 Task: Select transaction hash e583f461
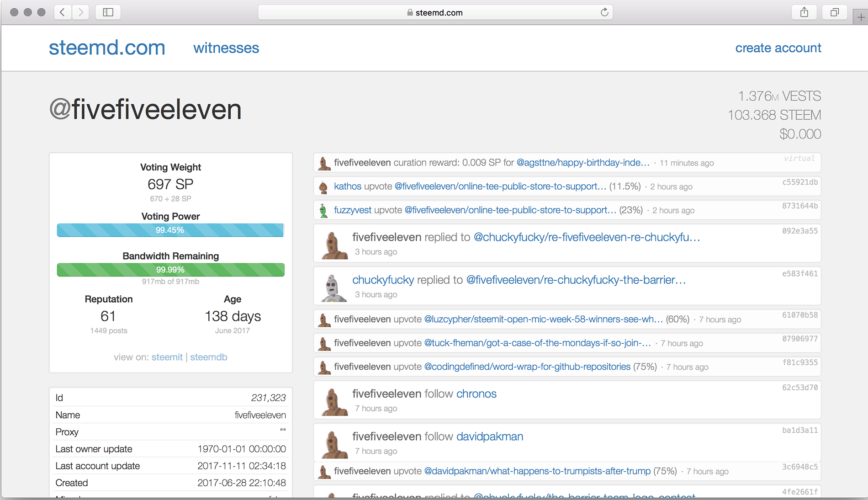pyautogui.click(x=800, y=273)
